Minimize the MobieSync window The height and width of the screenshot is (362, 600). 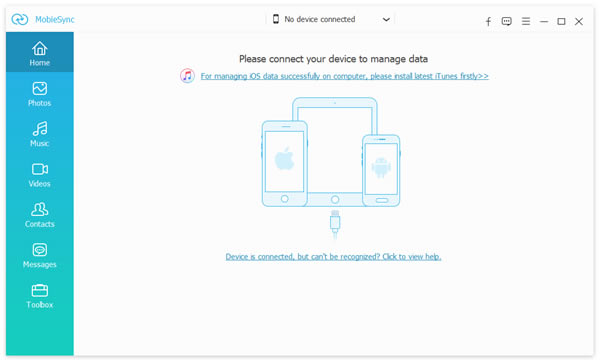544,21
